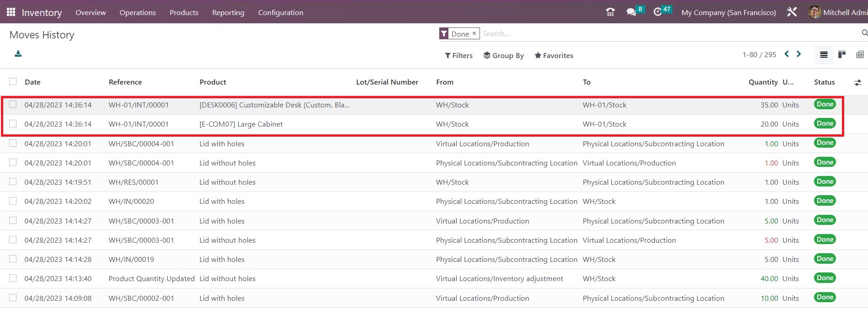Check the WH/SBC/00004-001 Lid without holes row
Viewport: 868px width, 309px height.
coord(13,162)
